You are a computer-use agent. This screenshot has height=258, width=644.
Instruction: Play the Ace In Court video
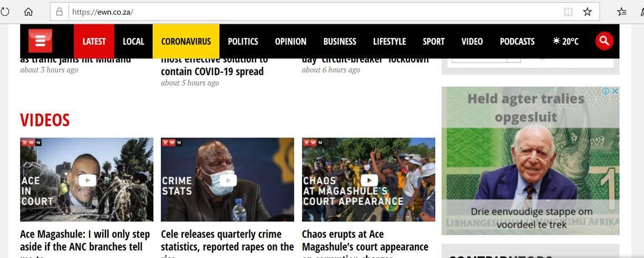click(x=87, y=180)
